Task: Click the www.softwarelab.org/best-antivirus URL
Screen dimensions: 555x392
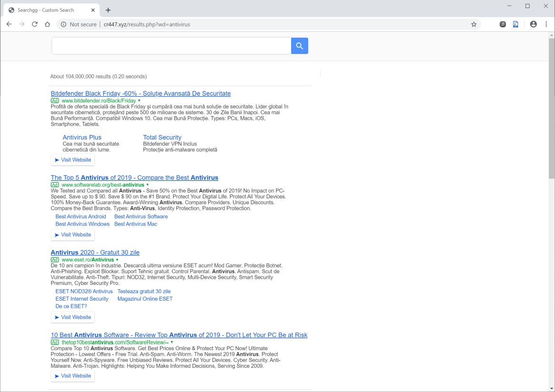Action: click(103, 185)
